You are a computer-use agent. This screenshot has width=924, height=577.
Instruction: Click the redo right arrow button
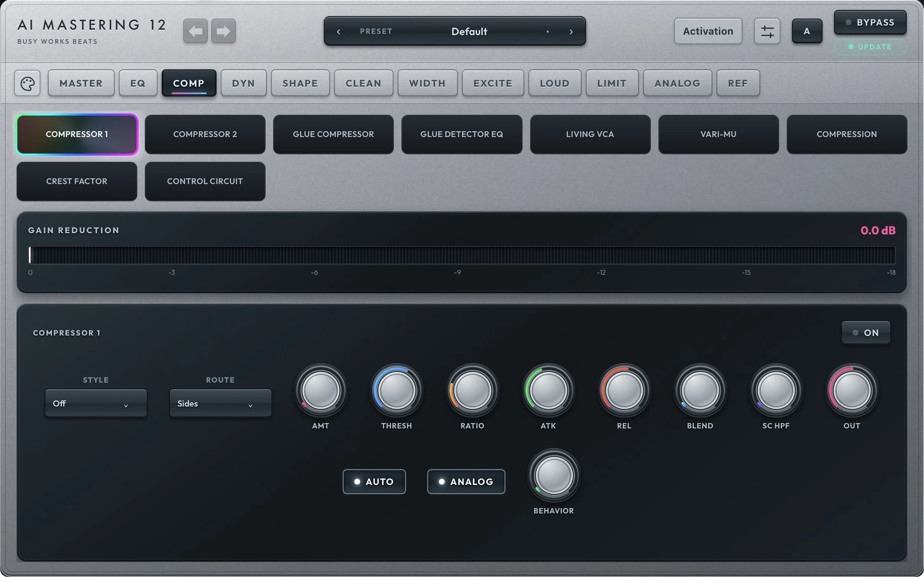[x=223, y=31]
